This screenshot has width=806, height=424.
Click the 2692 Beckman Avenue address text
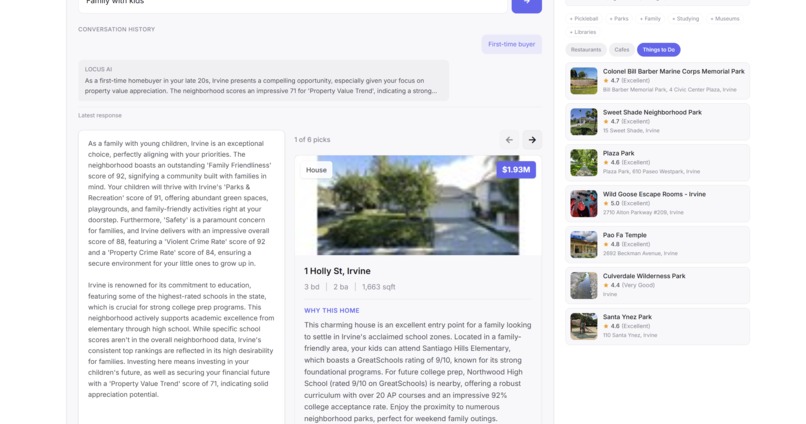pos(640,253)
